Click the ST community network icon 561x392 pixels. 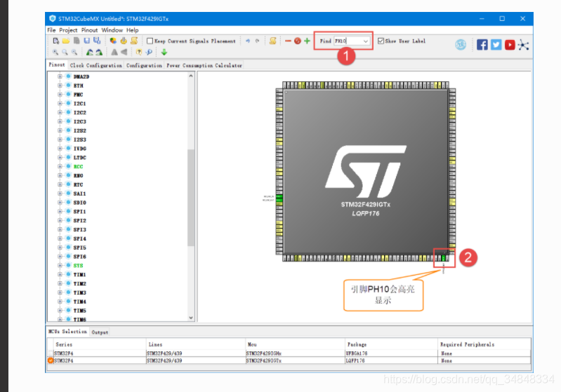[x=523, y=45]
